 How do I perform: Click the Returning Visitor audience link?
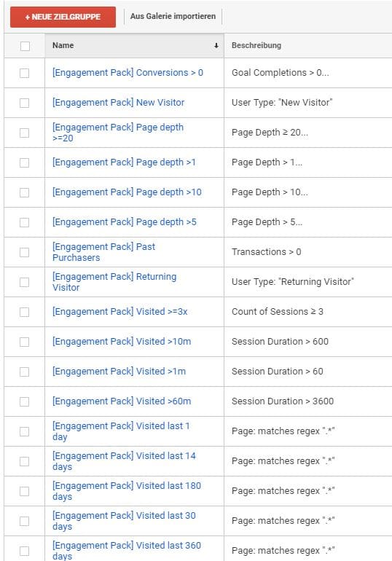coord(114,282)
